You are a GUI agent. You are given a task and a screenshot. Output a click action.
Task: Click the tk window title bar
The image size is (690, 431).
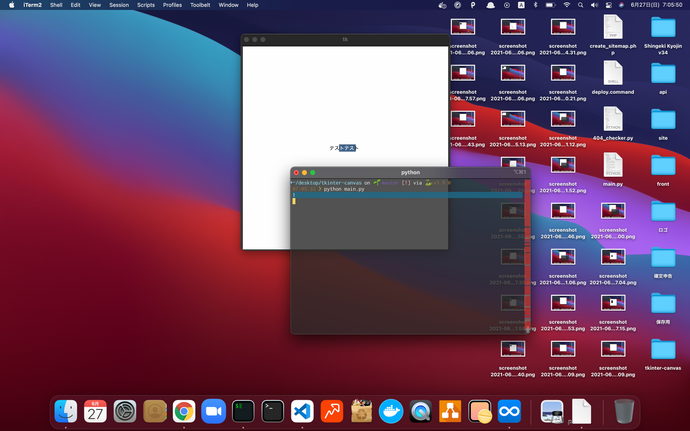(x=345, y=39)
